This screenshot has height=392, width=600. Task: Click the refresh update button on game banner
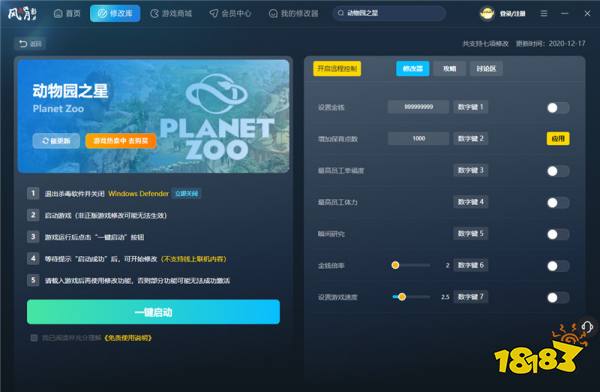click(x=56, y=140)
